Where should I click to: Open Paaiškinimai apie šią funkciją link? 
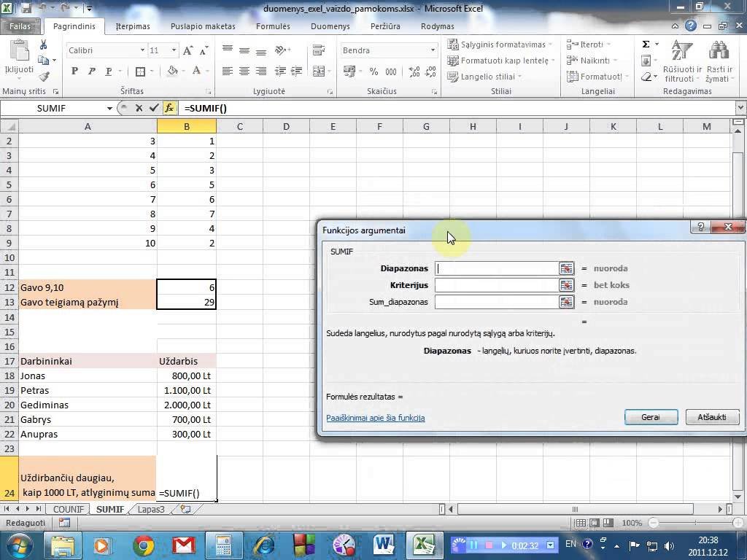[x=376, y=418]
